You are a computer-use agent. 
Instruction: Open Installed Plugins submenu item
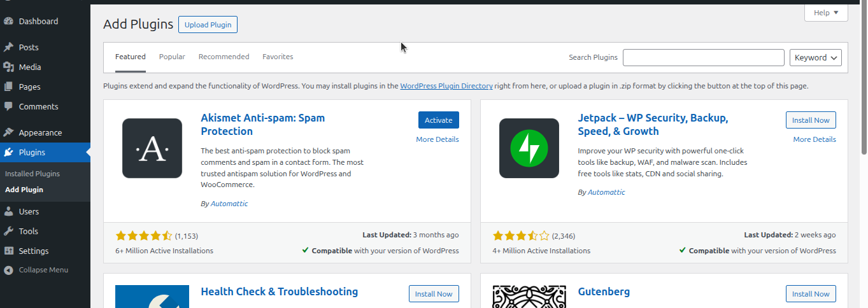point(32,173)
